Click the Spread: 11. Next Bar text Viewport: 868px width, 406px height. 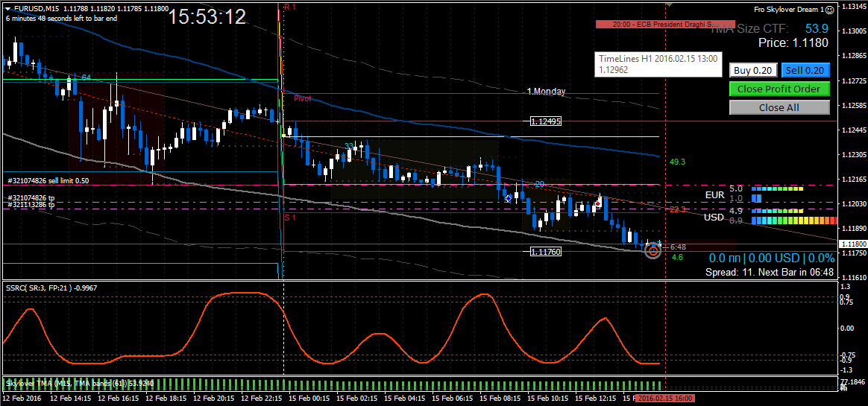(770, 272)
